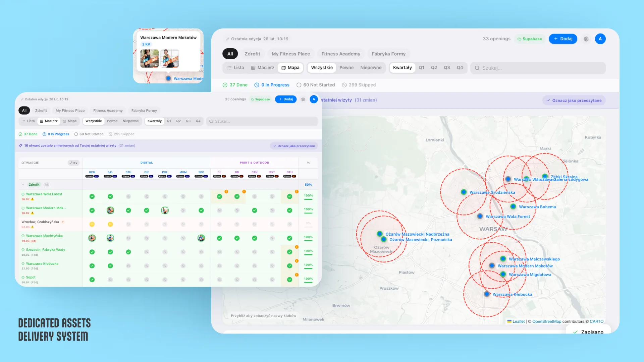Toggle RCH checkmark for Warszawa Wola Forest

click(x=92, y=196)
